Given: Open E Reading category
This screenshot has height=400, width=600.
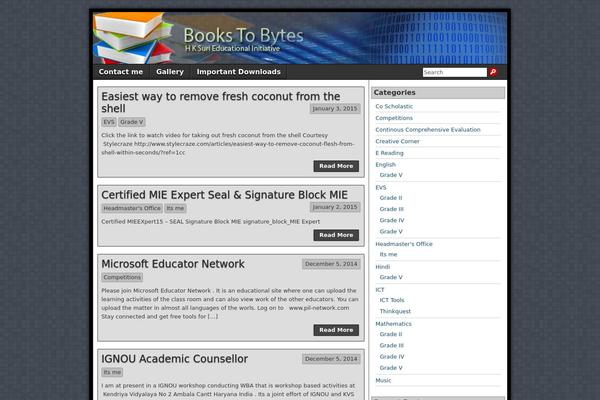Looking at the screenshot, I should click(x=389, y=153).
